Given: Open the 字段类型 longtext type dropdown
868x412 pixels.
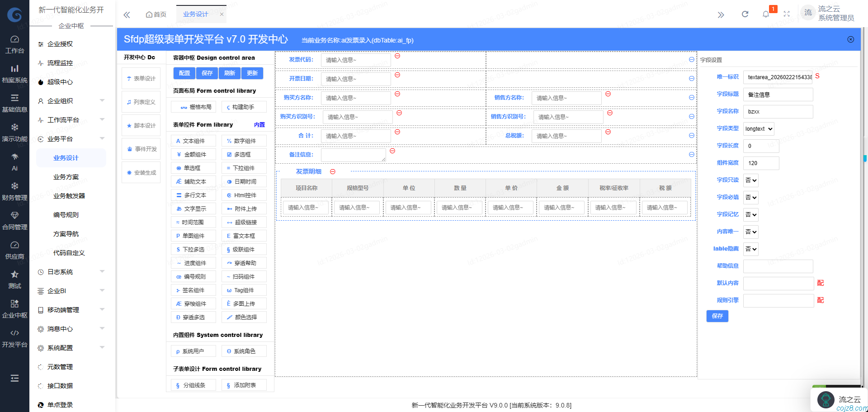Looking at the screenshot, I should (758, 128).
